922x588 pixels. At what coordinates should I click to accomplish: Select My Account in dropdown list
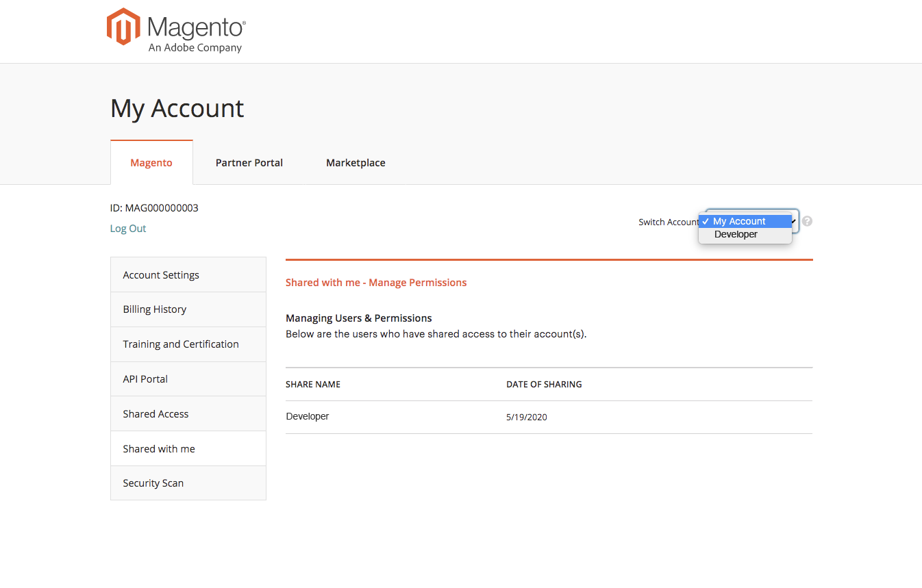click(745, 221)
